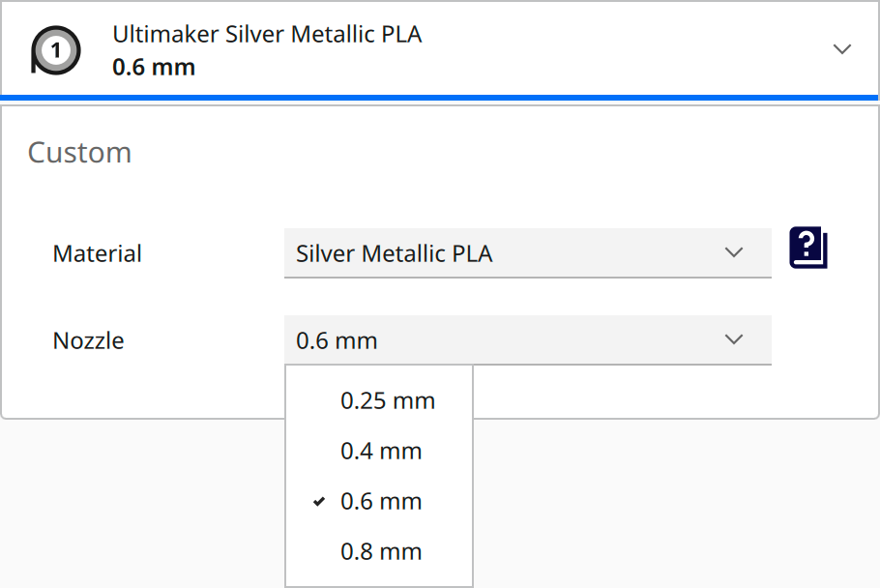Screen dimensions: 880x588
Task: Click Silver Metallic PLA in the material field
Action: (393, 252)
